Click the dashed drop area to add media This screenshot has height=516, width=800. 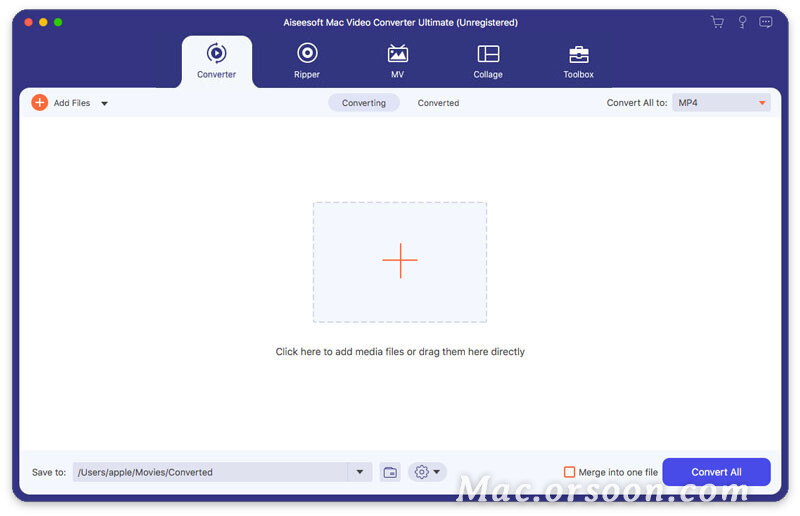click(x=400, y=261)
